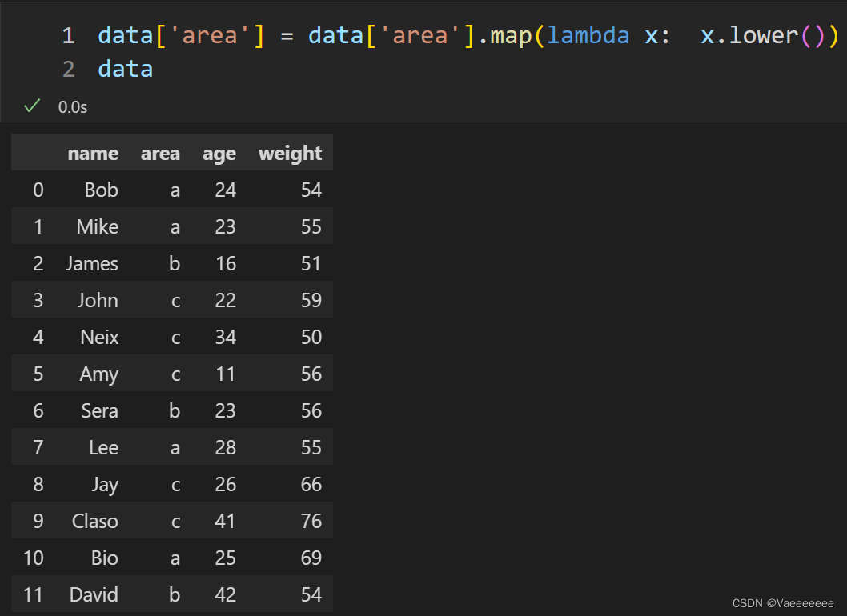Image resolution: width=847 pixels, height=616 pixels.
Task: Click row index 10 in table
Action: coord(34,558)
